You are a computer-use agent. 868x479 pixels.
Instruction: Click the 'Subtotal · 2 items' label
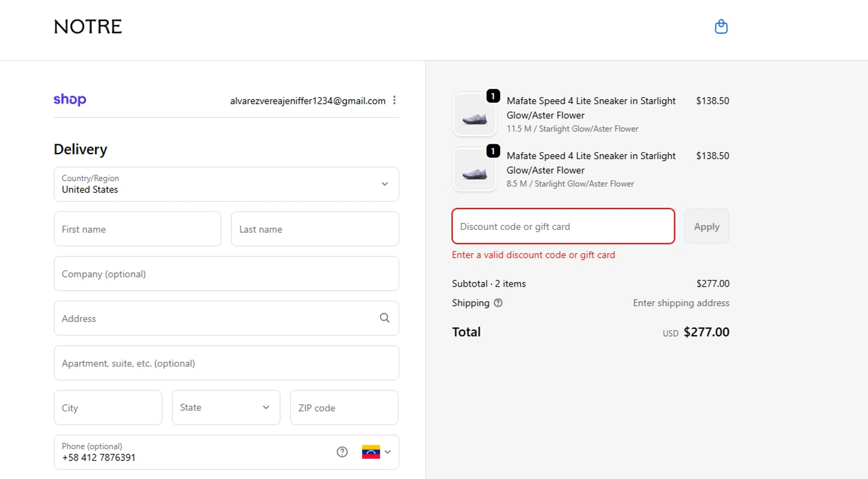489,284
